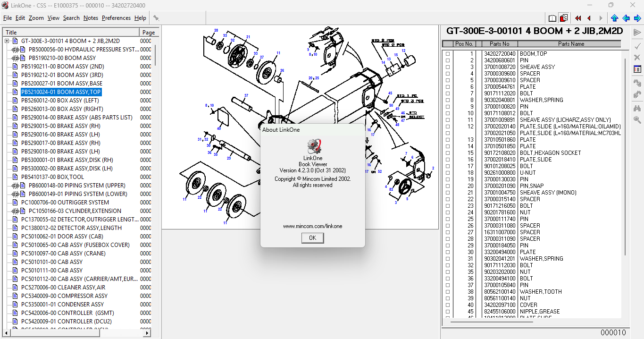Open the Search menu
This screenshot has width=644, height=339.
tap(71, 18)
